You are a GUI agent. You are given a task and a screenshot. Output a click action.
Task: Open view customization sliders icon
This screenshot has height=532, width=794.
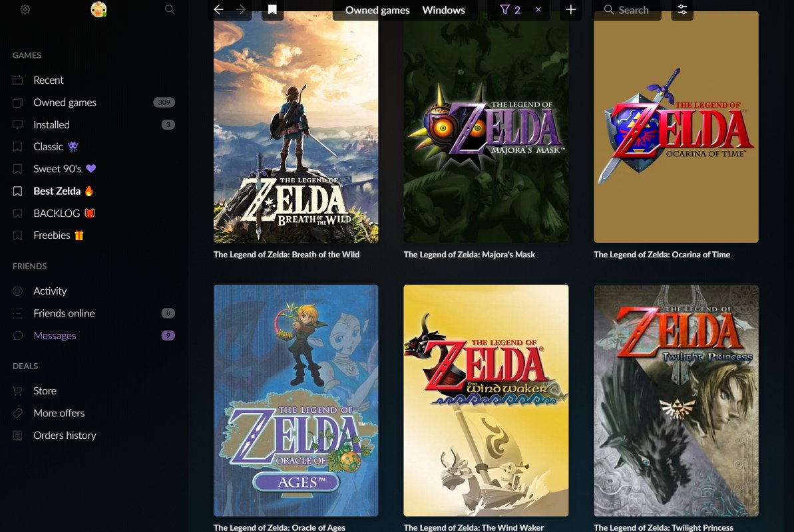pyautogui.click(x=682, y=9)
